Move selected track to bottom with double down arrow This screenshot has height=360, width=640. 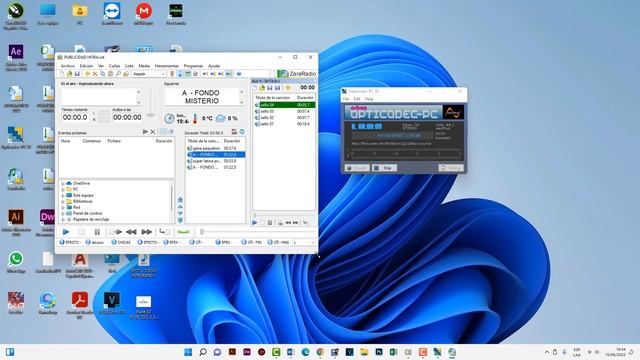pyautogui.click(x=180, y=220)
